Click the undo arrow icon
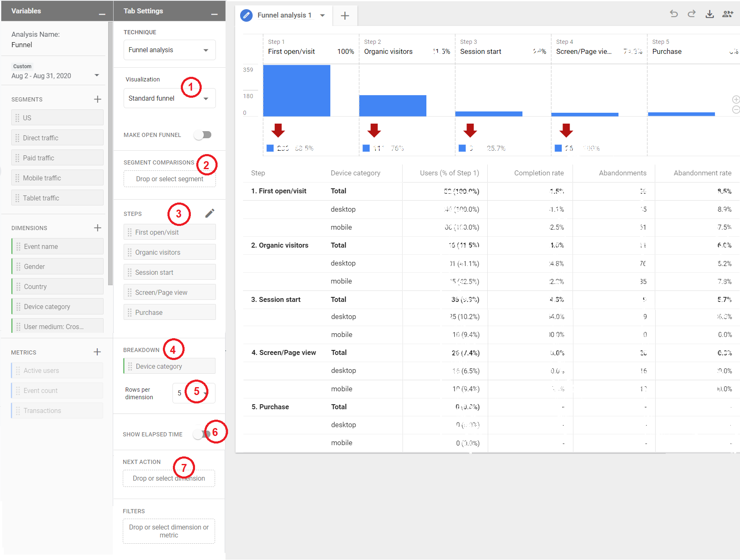The image size is (740, 560). (674, 14)
